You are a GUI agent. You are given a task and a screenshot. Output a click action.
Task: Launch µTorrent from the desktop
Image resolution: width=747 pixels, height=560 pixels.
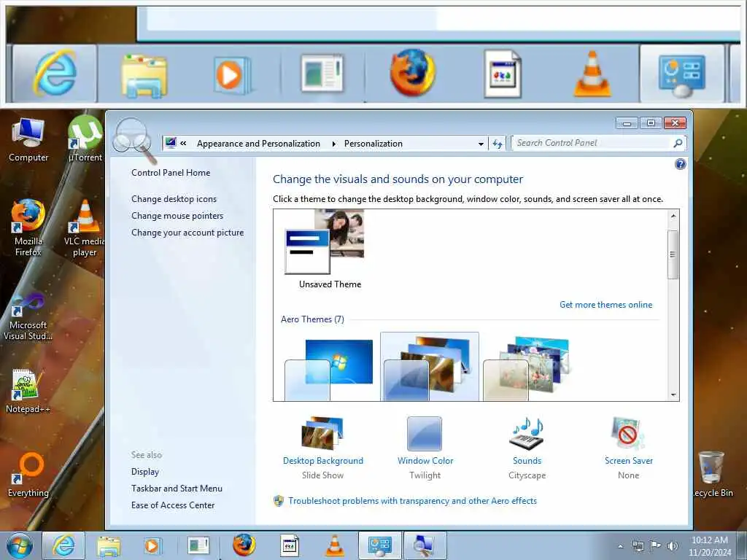85,138
